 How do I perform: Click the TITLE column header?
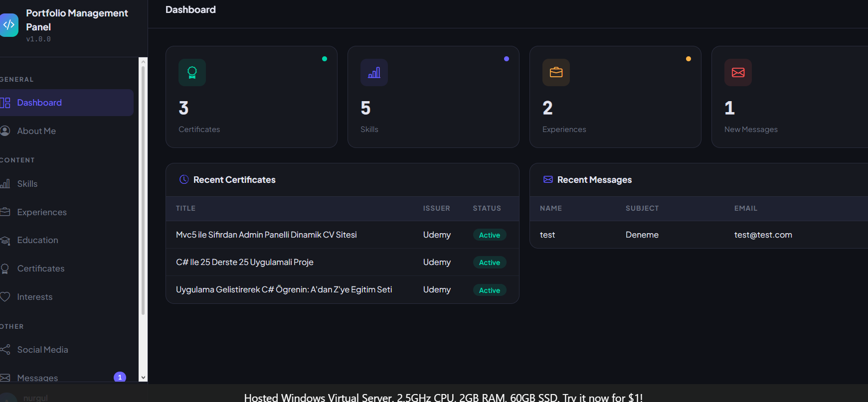click(x=185, y=208)
